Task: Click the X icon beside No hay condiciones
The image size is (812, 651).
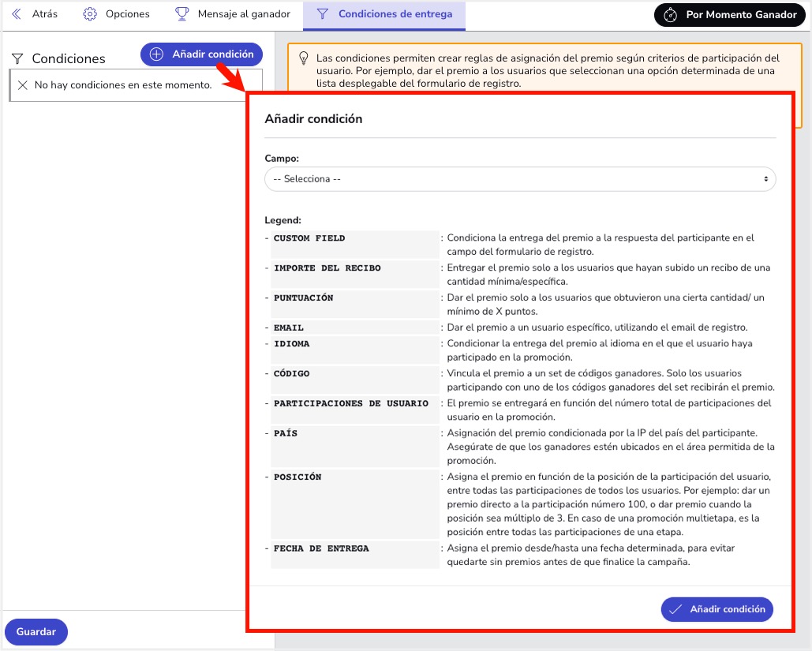Action: (x=22, y=85)
